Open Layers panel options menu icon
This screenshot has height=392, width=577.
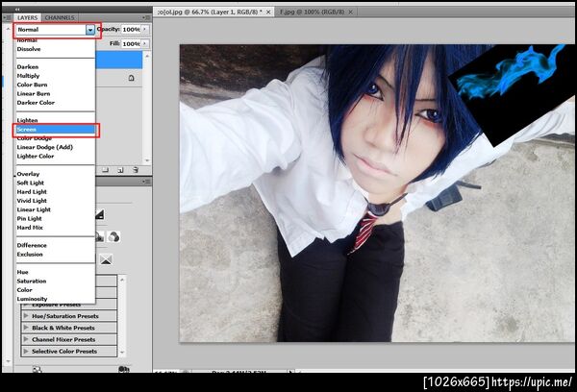coord(146,17)
